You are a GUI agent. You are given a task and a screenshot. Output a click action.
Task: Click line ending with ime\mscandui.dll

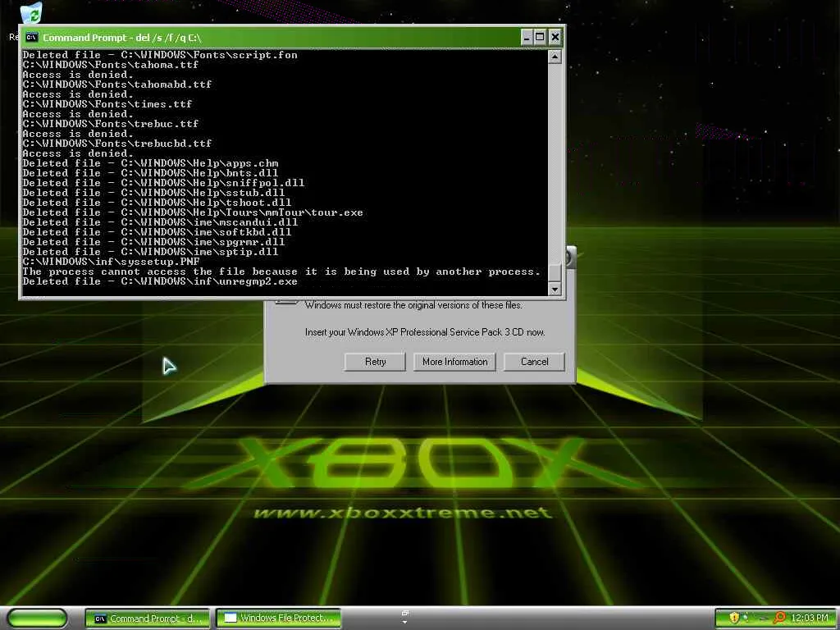[160, 222]
